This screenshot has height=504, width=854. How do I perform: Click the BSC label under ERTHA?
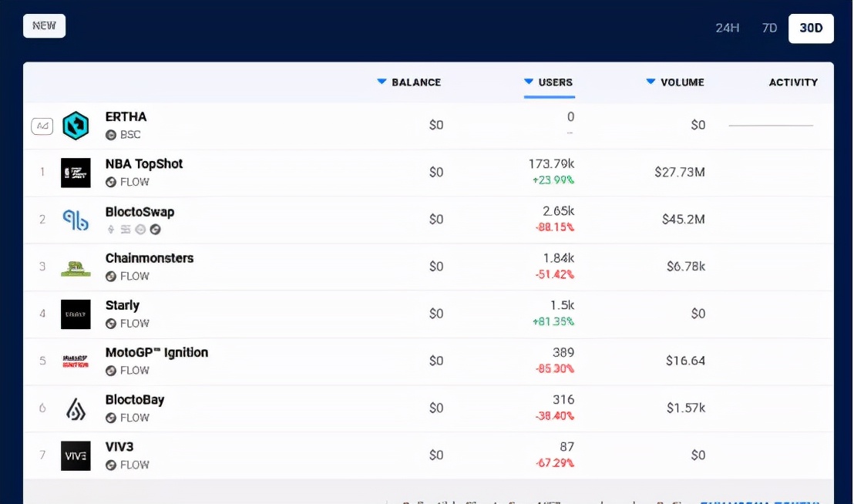[130, 135]
